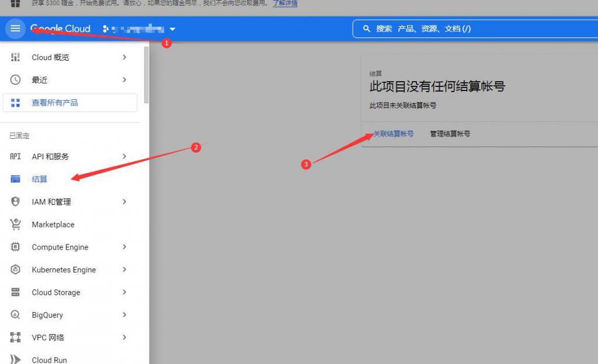Click the Cloud 概览 dashboard icon

coord(16,57)
